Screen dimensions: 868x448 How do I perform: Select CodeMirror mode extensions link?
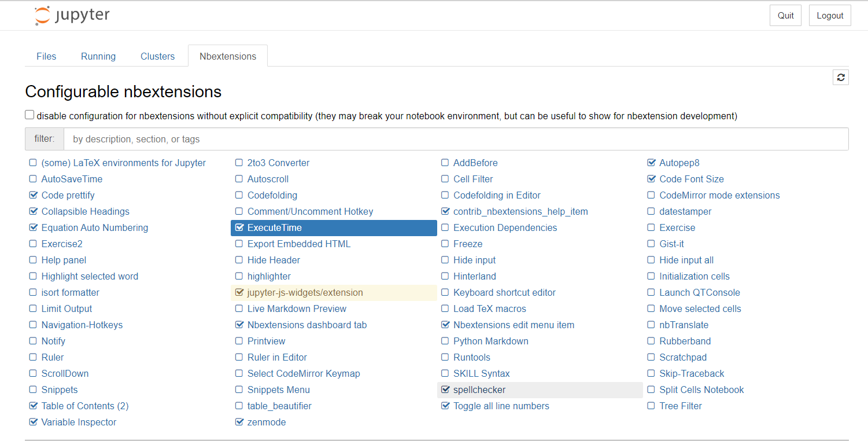tap(719, 196)
